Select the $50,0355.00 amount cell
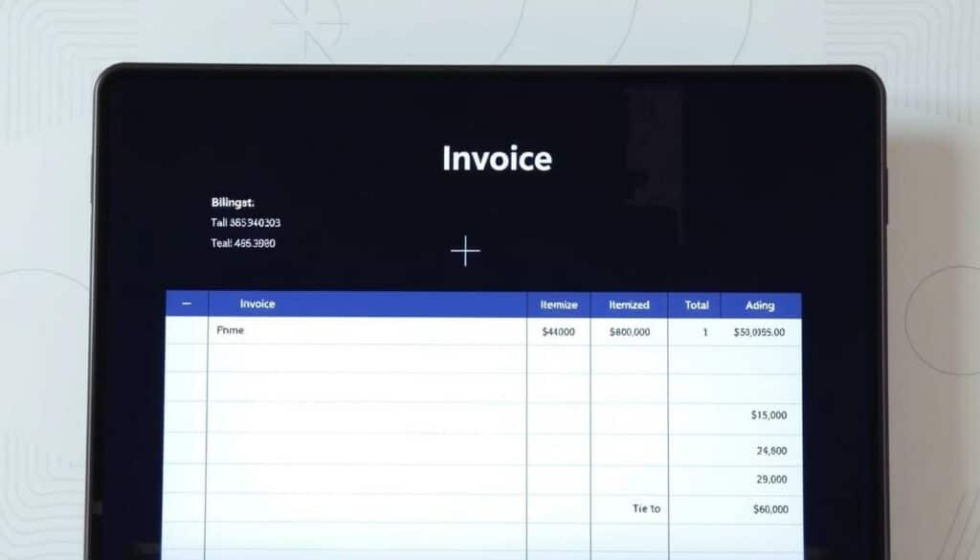The height and width of the screenshot is (560, 980). point(759,332)
